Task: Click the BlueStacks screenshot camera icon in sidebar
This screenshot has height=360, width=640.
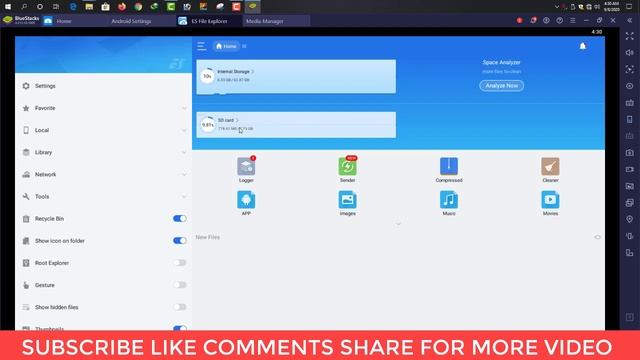Action: 630,153
